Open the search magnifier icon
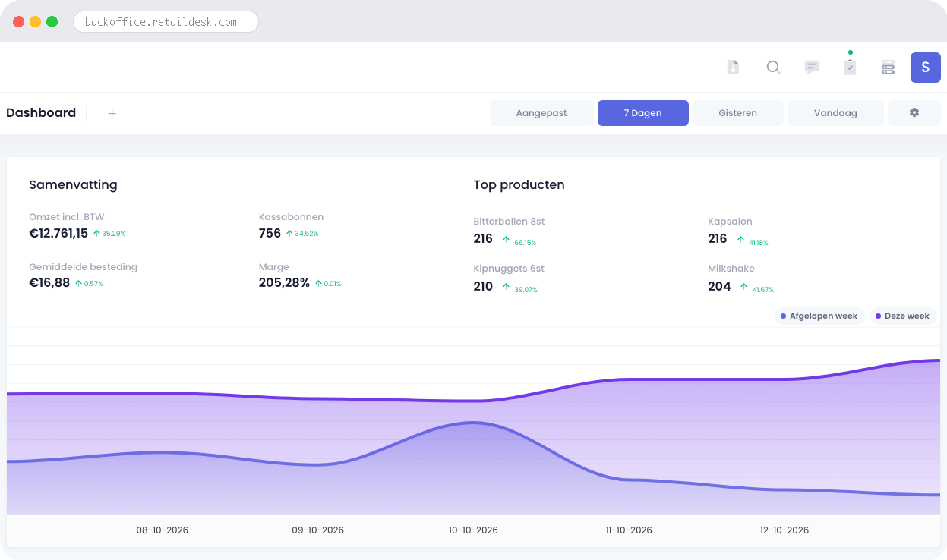The width and height of the screenshot is (947, 560). coord(773,68)
